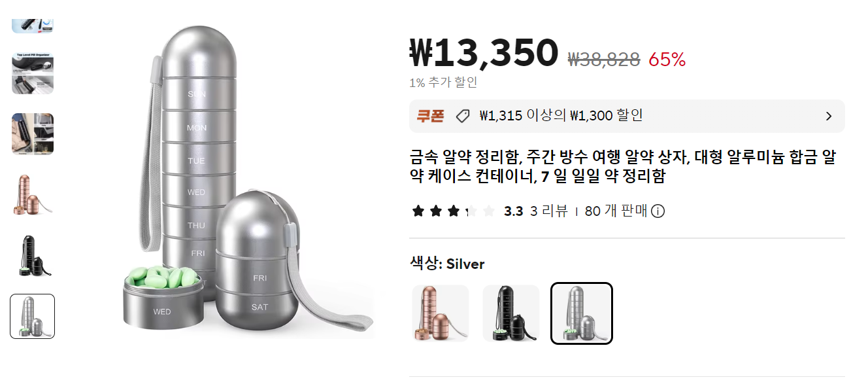Image resolution: width=868 pixels, height=388 pixels.
Task: Click the star rating icons
Action: point(454,211)
